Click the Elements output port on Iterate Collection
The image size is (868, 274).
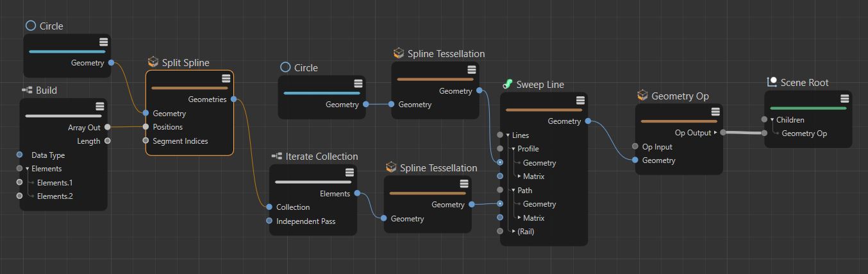point(357,193)
